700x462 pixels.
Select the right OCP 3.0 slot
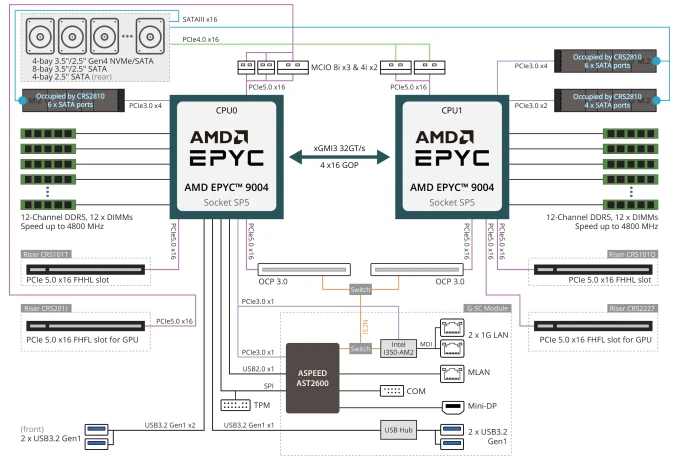[417, 270]
